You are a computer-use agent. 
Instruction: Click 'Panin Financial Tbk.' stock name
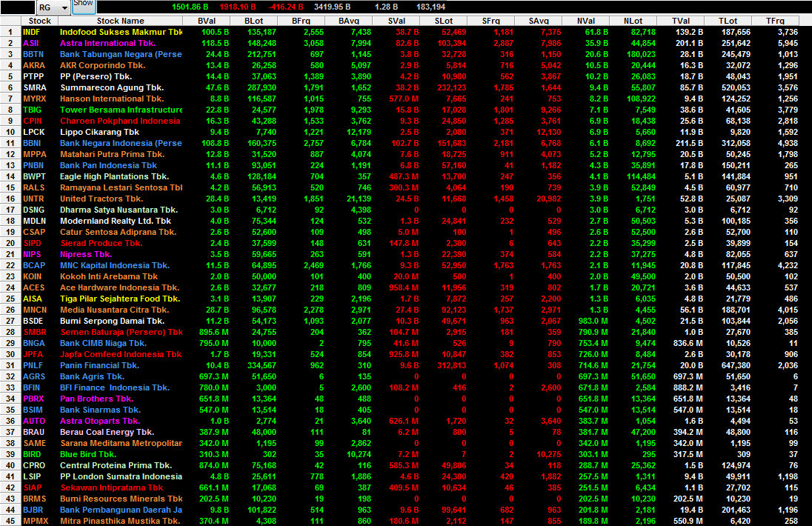coord(99,366)
